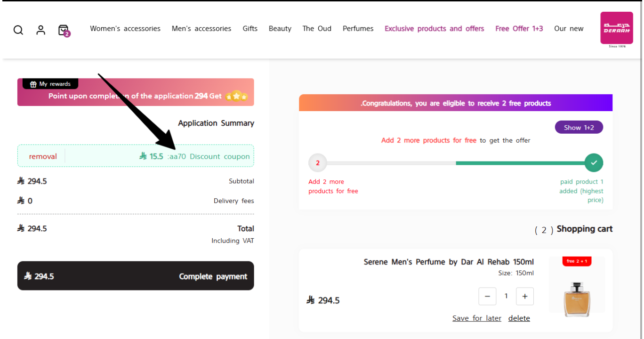
Task: Click the Show 1+2 button
Action: click(x=579, y=128)
